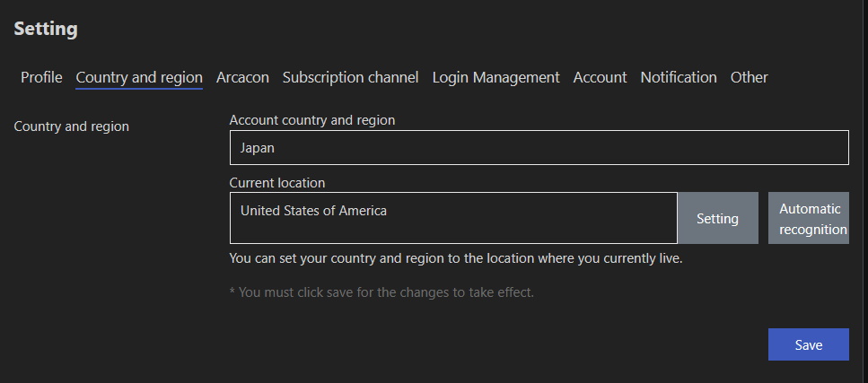Select the Country and region tab

[139, 77]
